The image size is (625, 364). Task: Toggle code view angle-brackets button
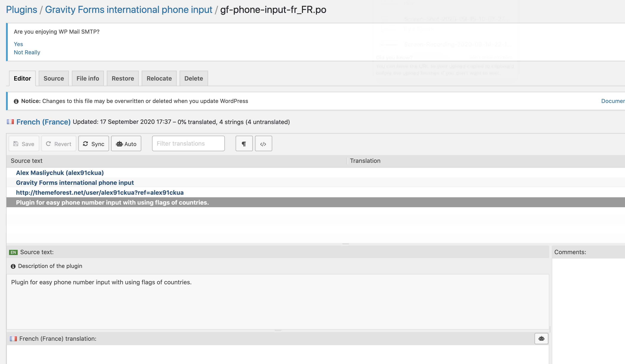coord(263,144)
